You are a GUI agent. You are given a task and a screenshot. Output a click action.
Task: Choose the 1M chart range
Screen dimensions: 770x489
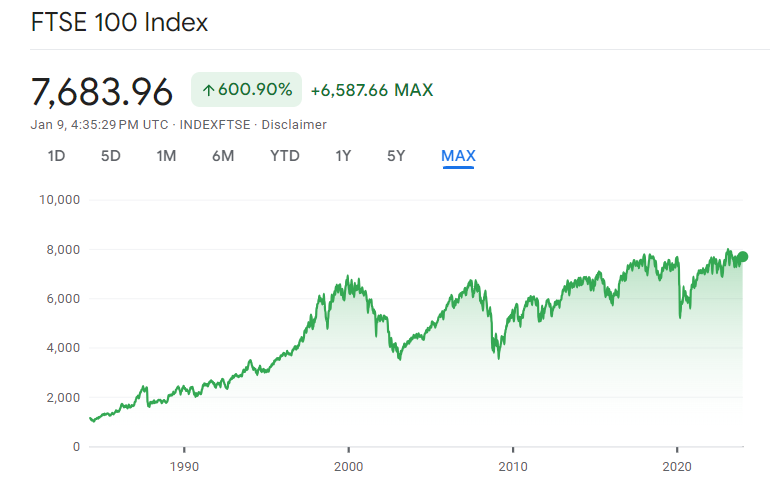166,156
